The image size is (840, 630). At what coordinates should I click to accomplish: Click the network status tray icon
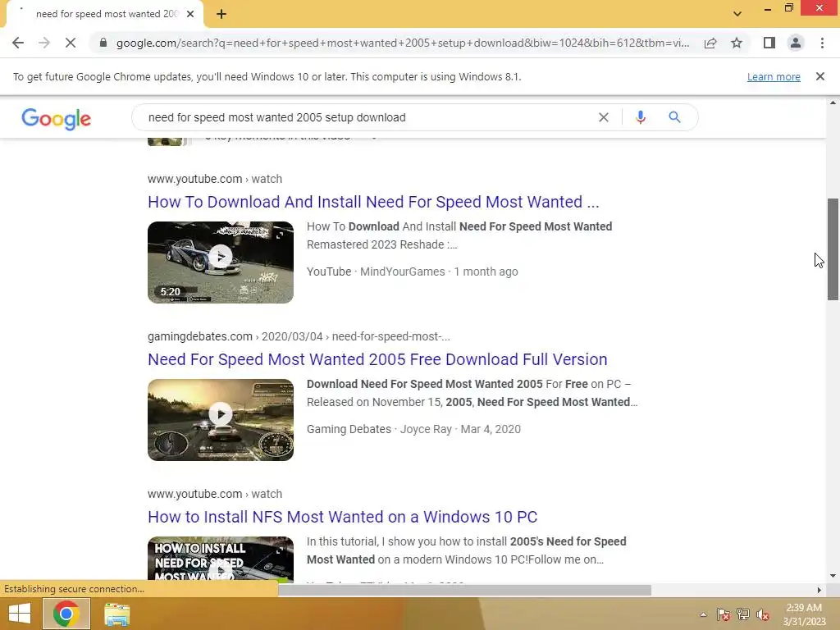743,614
